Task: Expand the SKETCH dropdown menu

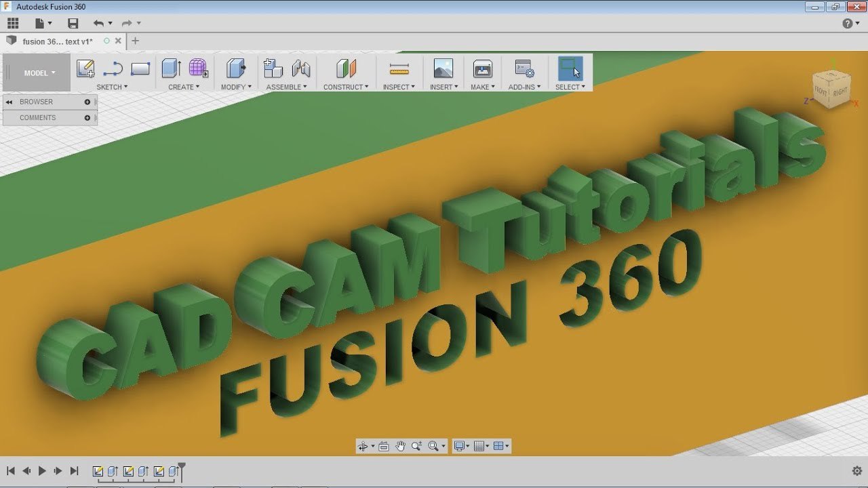Action: click(x=112, y=87)
